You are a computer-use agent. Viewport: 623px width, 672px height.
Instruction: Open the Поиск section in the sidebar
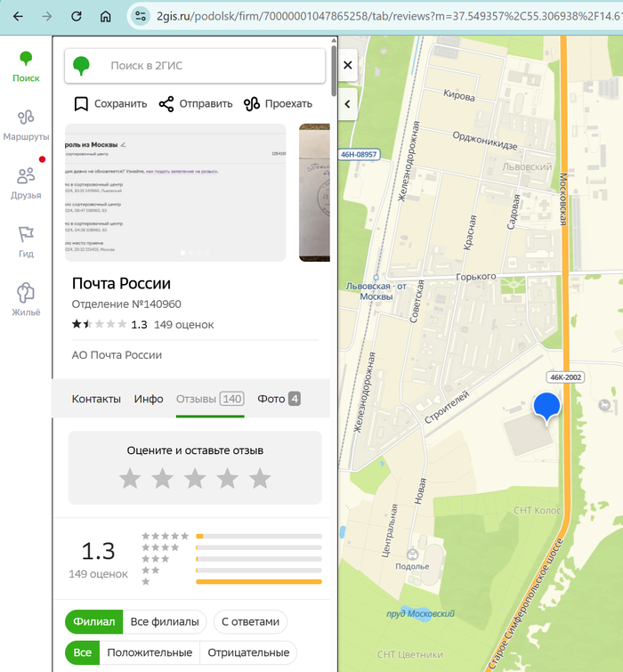[26, 67]
